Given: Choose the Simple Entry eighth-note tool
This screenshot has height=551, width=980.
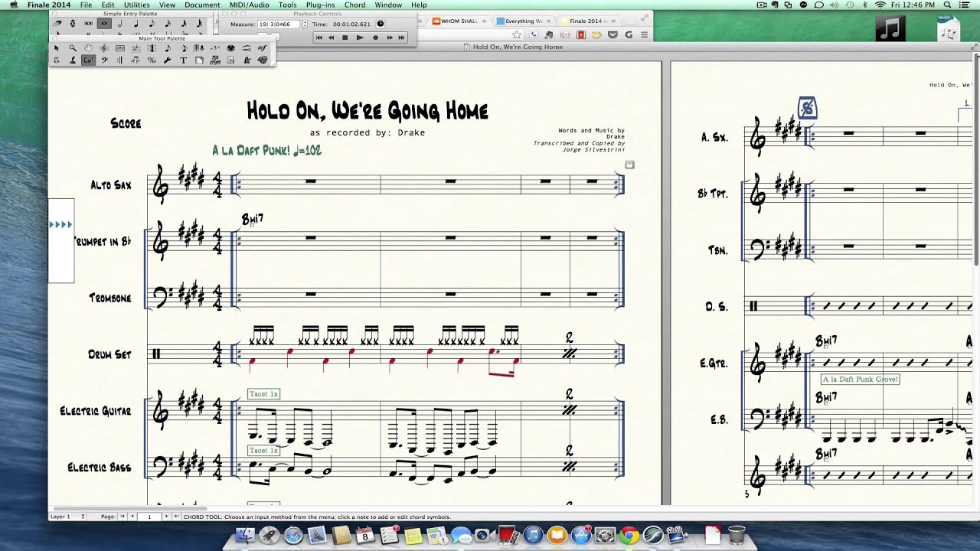Looking at the screenshot, I should click(168, 48).
